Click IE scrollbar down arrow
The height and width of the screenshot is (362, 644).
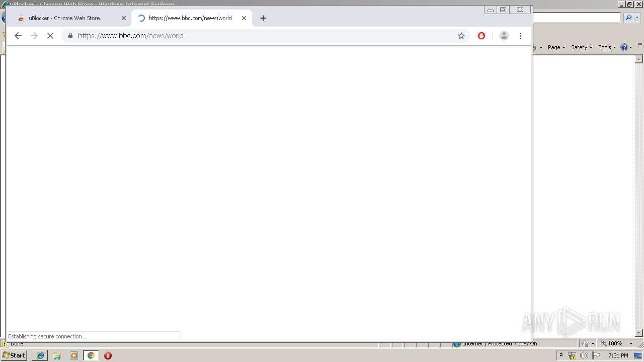click(x=639, y=333)
